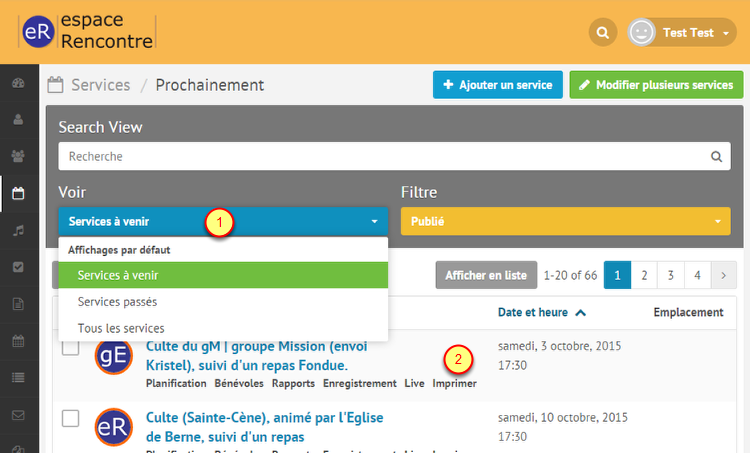Click the eR avatar of Sainte-Cène service
Image resolution: width=750 pixels, height=453 pixels.
(x=113, y=427)
